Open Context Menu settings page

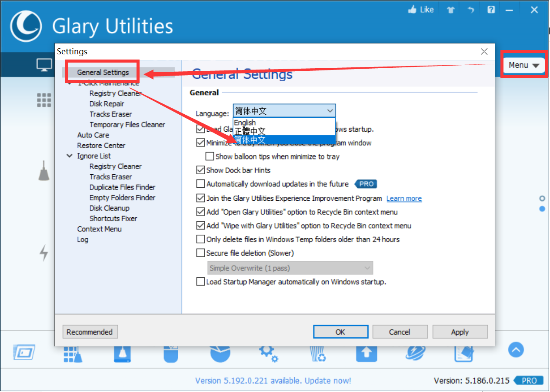coord(100,229)
